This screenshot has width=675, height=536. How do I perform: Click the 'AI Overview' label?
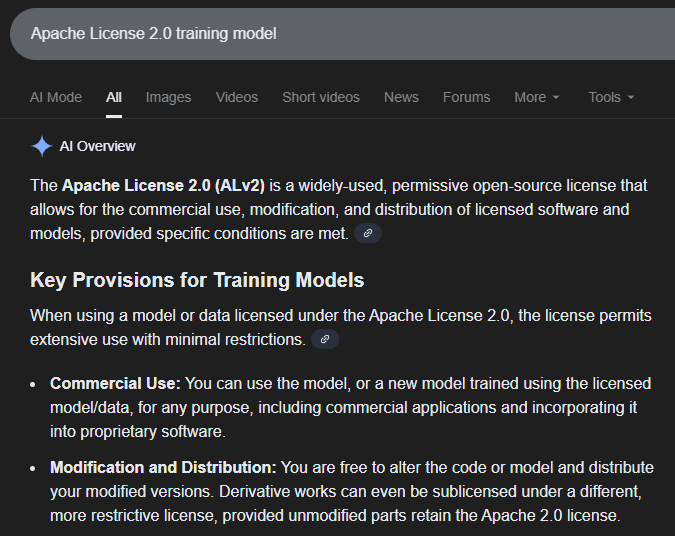97,146
